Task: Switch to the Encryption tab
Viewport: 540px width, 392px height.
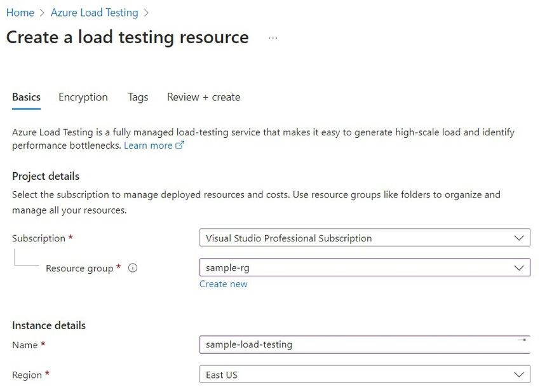Action: pyautogui.click(x=83, y=97)
